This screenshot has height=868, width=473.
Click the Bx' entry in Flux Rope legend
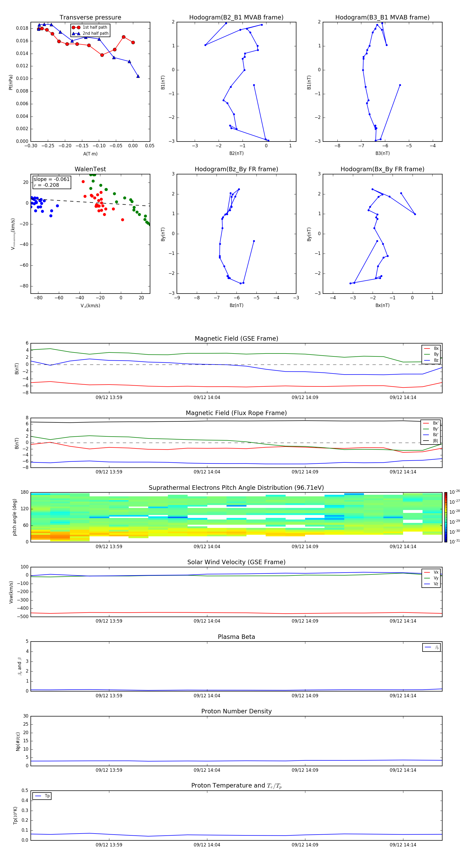coord(431,423)
